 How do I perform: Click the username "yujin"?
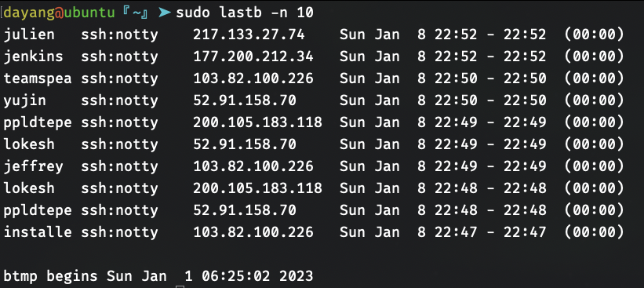(24, 100)
